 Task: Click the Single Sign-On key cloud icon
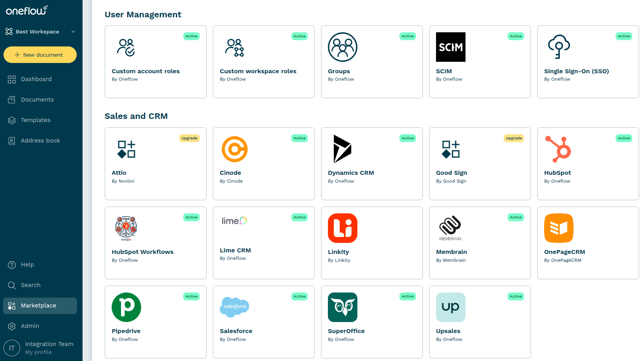point(559,47)
